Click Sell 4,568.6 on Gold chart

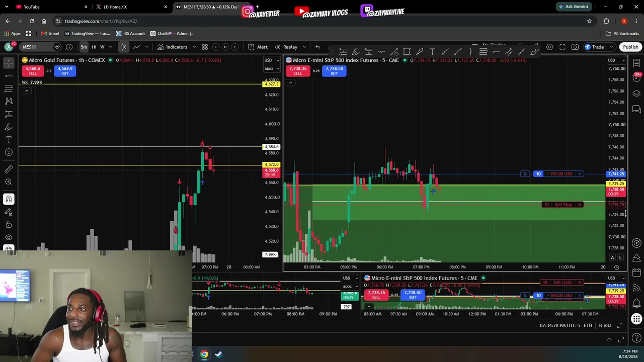(33, 71)
